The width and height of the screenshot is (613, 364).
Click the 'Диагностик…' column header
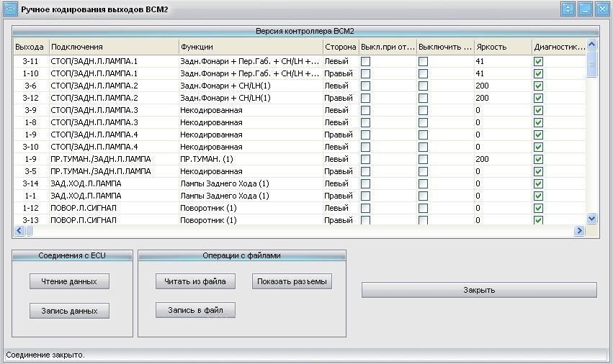tap(559, 47)
